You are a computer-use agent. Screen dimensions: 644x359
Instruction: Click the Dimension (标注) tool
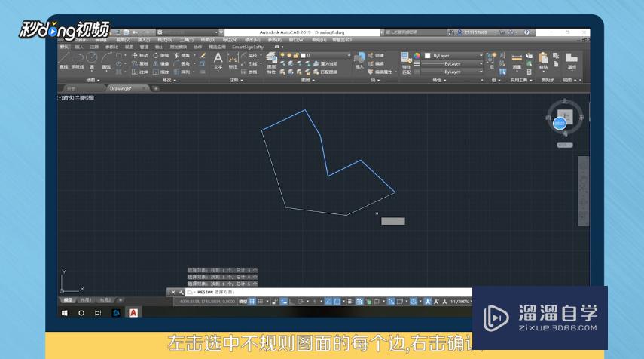[x=233, y=61]
